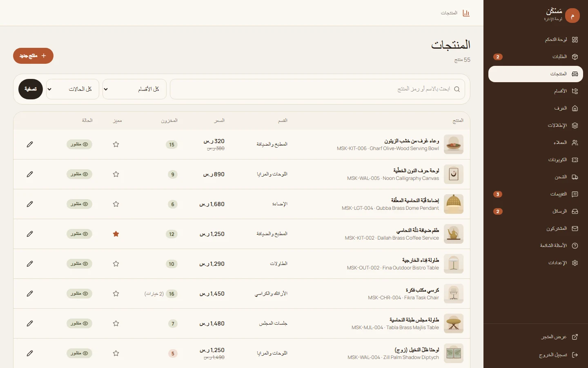Edit the Zill Palm Shadow Diptych row
The width and height of the screenshot is (588, 368).
(x=30, y=353)
